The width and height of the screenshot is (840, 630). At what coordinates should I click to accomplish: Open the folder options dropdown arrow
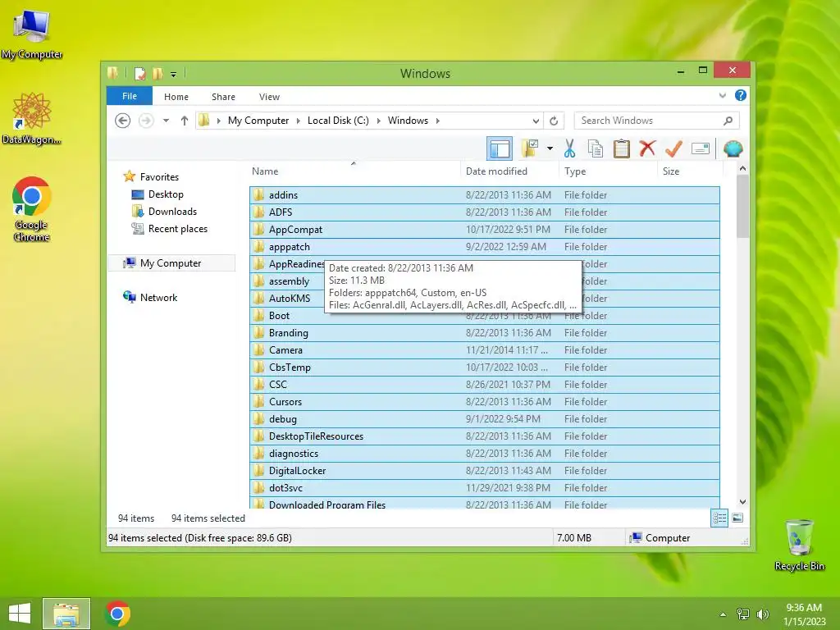[x=550, y=148]
